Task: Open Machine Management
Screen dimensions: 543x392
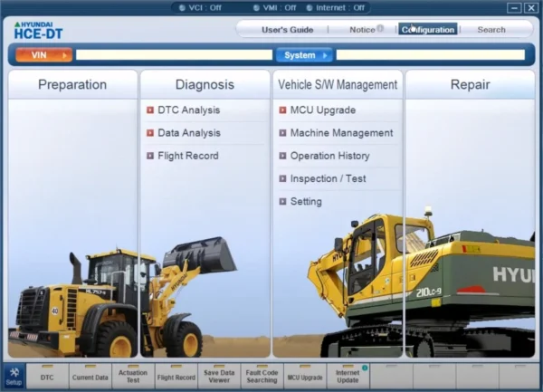Action: [341, 133]
